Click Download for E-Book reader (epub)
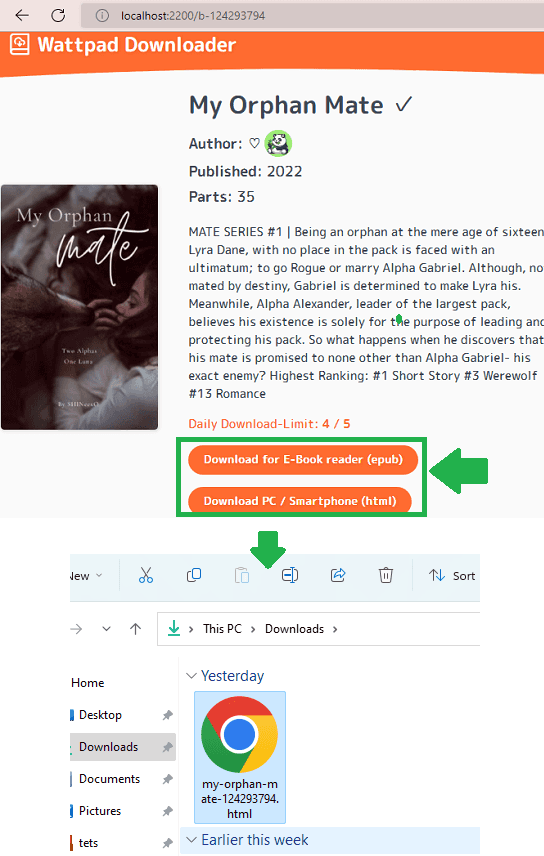 (303, 460)
